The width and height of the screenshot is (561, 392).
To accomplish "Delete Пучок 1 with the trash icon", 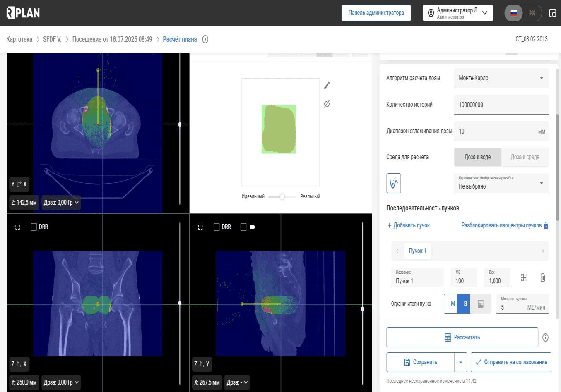I will [543, 277].
